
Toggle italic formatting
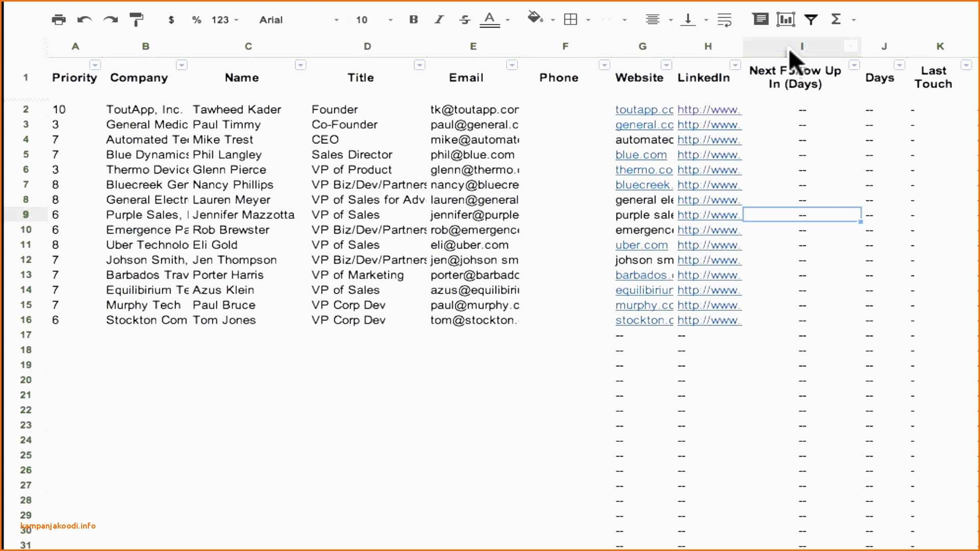click(438, 19)
